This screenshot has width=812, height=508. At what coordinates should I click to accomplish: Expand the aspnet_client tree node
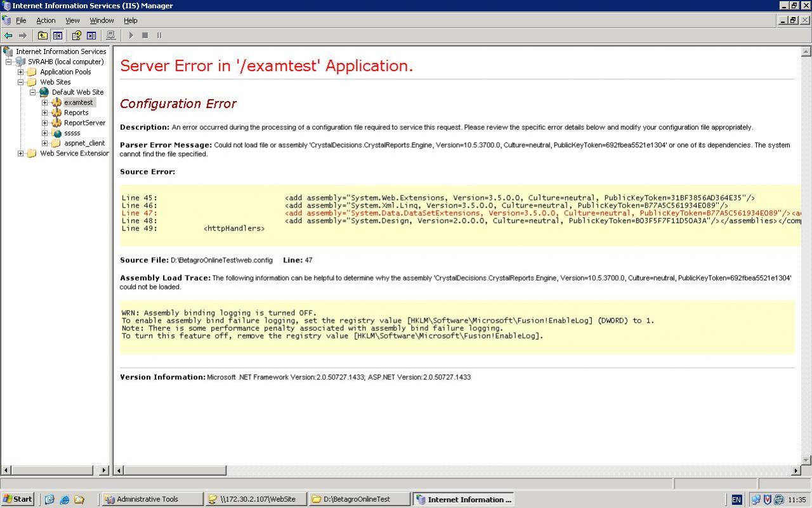(44, 143)
